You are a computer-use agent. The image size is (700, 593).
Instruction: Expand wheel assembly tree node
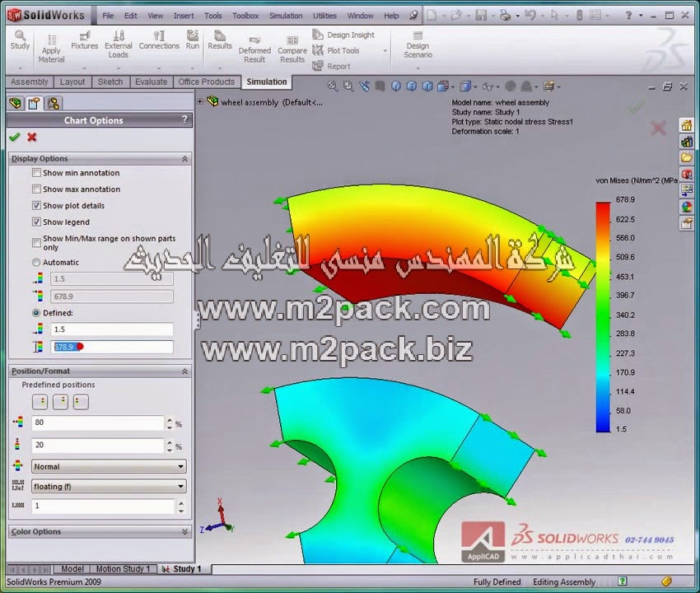[x=200, y=102]
